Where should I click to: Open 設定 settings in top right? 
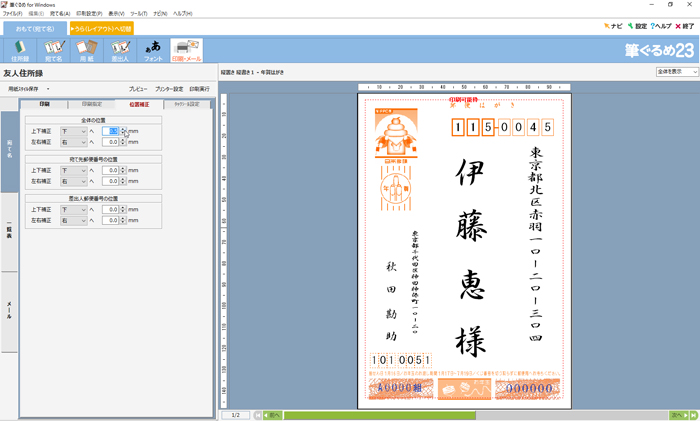coord(637,26)
